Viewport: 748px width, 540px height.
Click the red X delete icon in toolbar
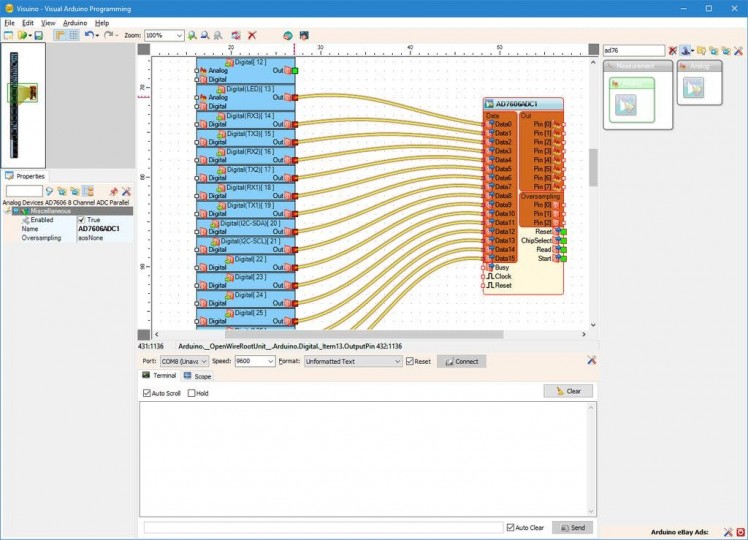(x=253, y=35)
